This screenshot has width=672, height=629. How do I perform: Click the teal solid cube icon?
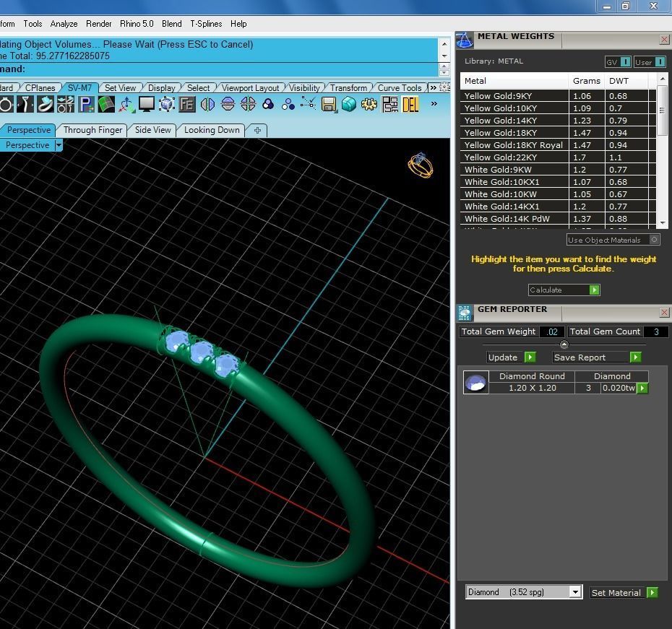[x=349, y=104]
